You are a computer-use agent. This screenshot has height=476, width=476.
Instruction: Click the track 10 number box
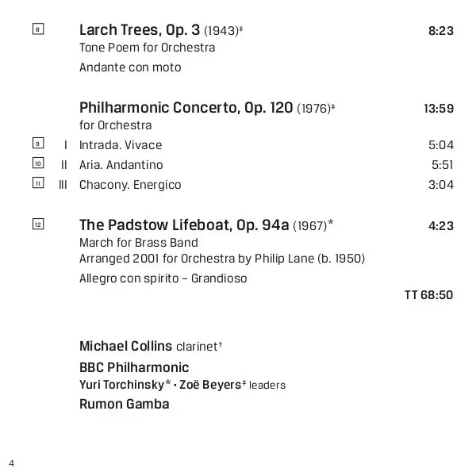37,163
